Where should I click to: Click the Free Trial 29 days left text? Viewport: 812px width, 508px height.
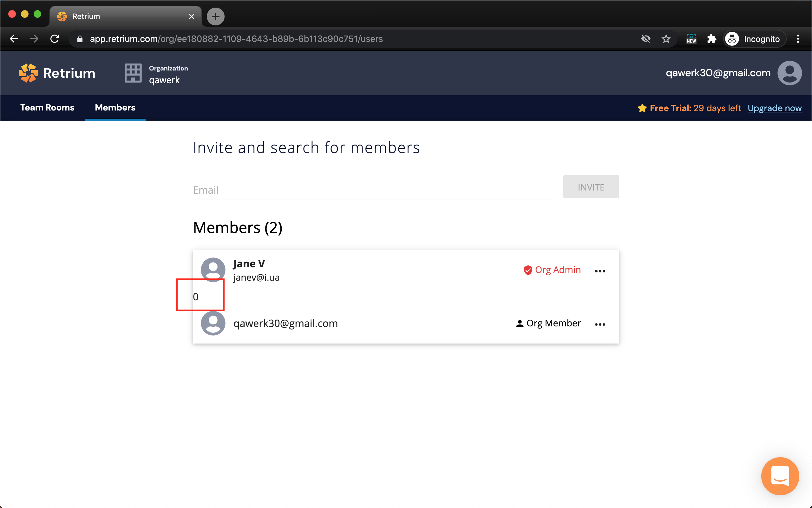tap(695, 108)
